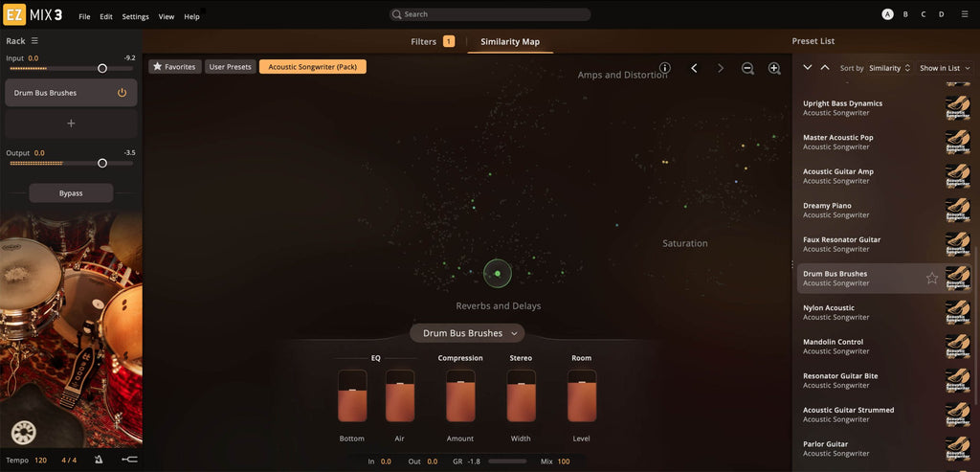This screenshot has width=980, height=472.
Task: Select next preset with down chevron
Action: point(808,68)
